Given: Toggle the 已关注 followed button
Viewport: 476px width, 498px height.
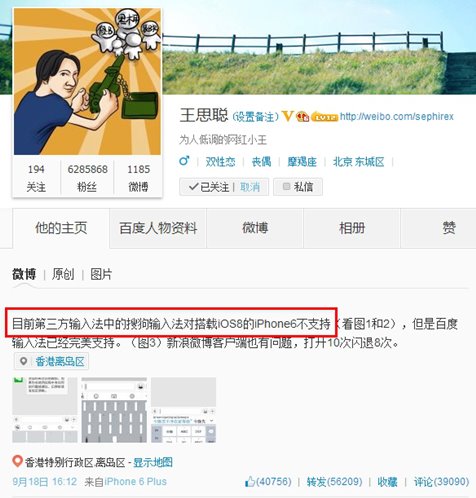Looking at the screenshot, I should pyautogui.click(x=209, y=187).
